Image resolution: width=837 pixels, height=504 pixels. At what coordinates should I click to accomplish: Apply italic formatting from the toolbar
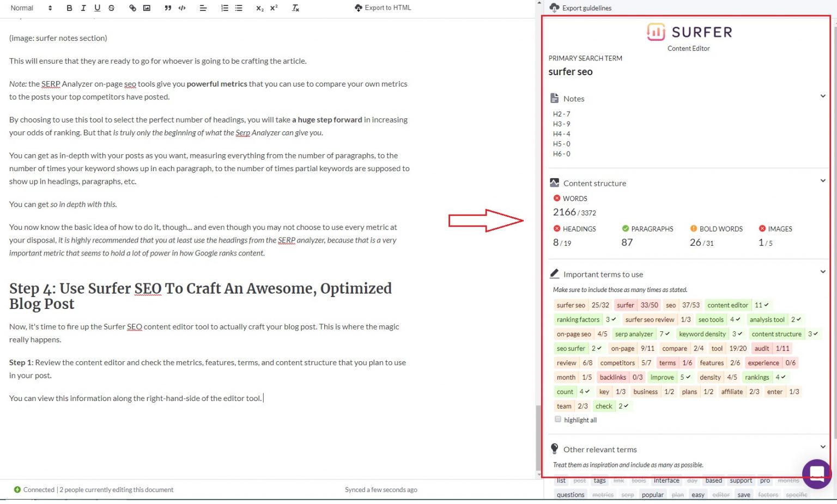click(83, 8)
